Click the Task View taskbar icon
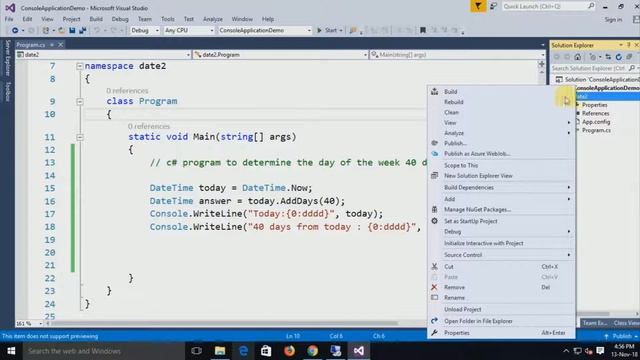Screen dimensions: 640x360 pos(196,351)
